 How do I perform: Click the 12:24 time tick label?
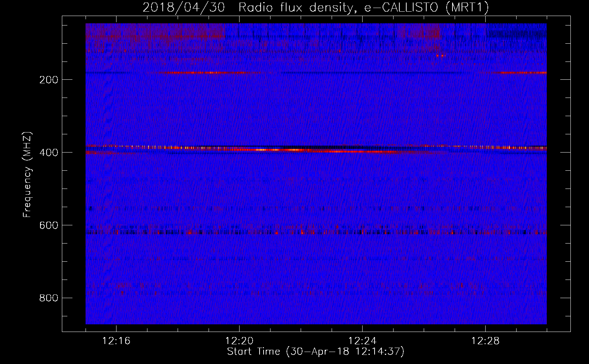coord(362,341)
